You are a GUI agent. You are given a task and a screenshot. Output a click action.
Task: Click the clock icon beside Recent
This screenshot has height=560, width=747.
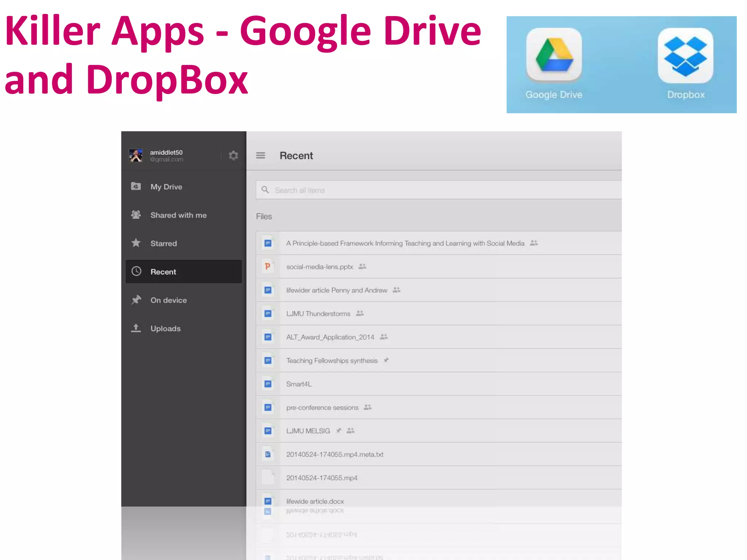(x=136, y=271)
